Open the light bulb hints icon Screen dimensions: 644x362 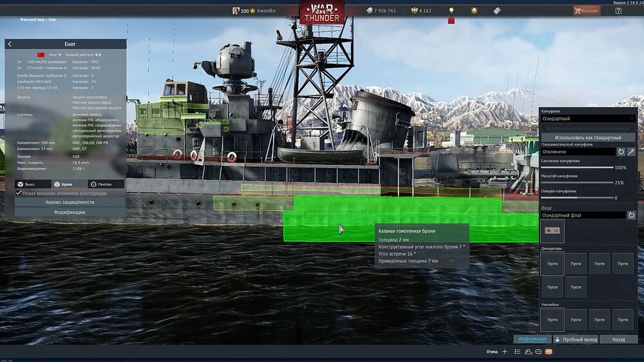451,11
